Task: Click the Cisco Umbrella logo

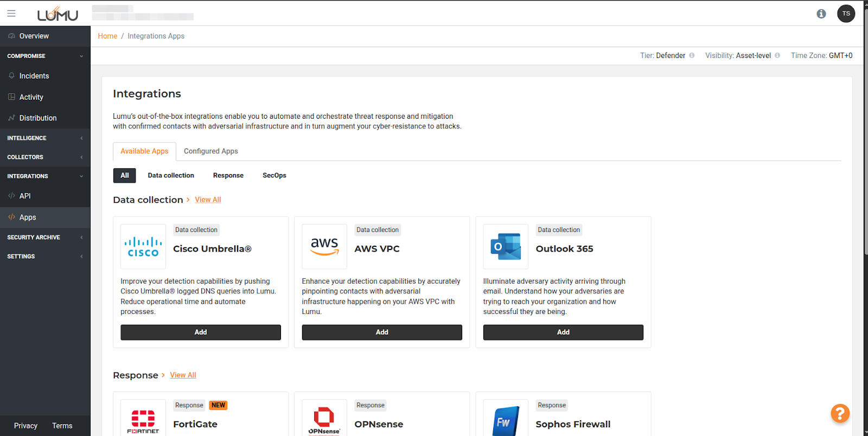Action: pos(143,247)
